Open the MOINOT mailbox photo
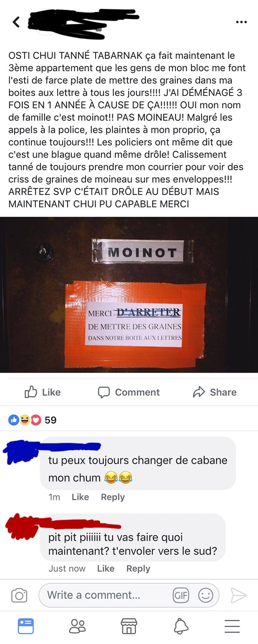The width and height of the screenshot is (258, 644). click(129, 295)
